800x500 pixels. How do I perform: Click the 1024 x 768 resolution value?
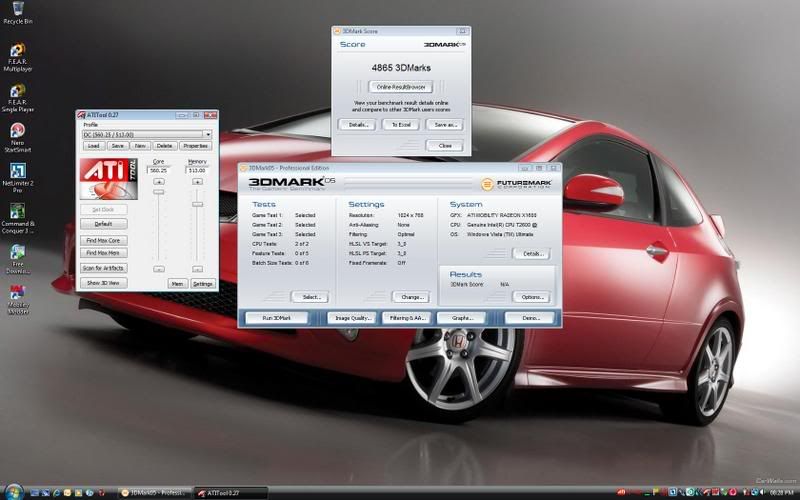(x=410, y=215)
